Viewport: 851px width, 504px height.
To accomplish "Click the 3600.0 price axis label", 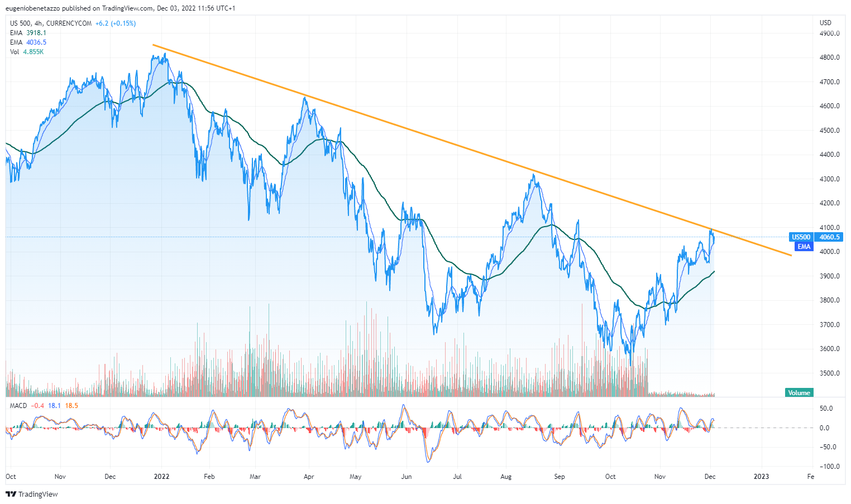I will (830, 349).
